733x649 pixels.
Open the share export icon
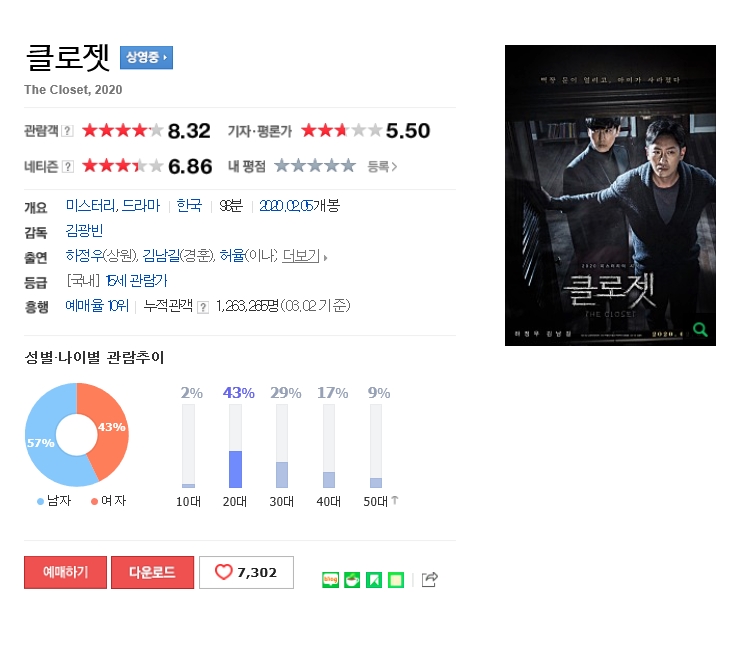pyautogui.click(x=430, y=579)
